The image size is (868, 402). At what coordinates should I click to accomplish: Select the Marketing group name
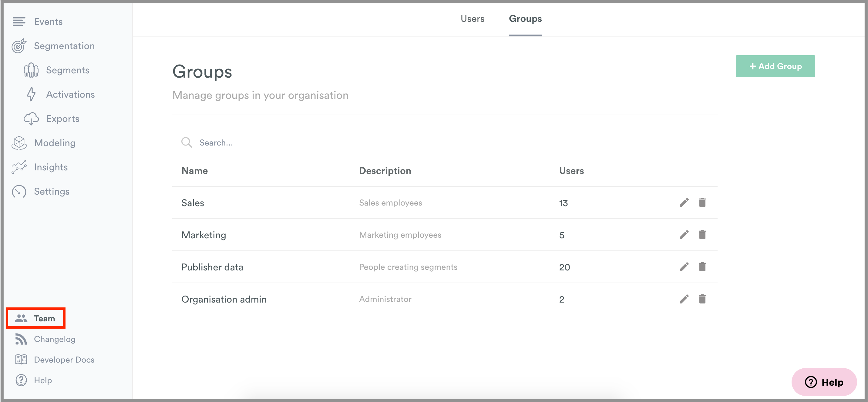204,235
